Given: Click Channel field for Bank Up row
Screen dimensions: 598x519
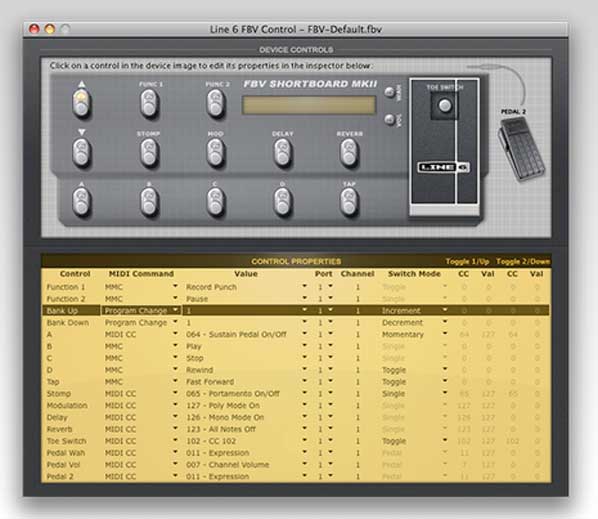Looking at the screenshot, I should click(x=358, y=310).
